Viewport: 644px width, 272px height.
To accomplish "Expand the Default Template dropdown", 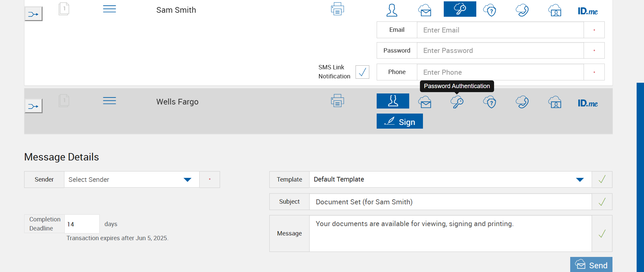I will (x=450, y=180).
